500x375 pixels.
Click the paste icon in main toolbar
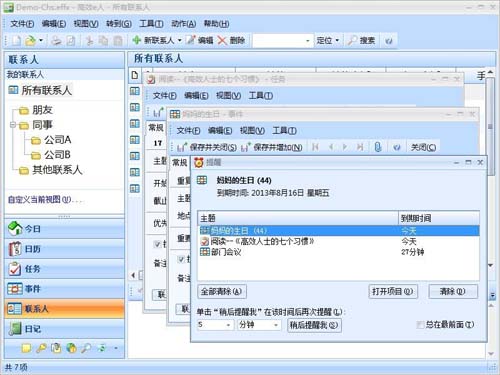click(118, 41)
